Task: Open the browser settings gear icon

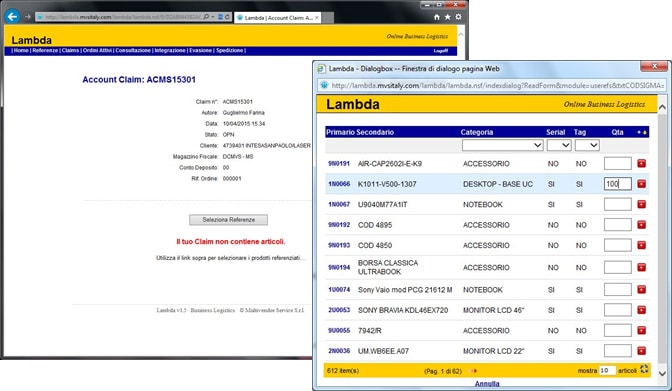Action: point(459,17)
